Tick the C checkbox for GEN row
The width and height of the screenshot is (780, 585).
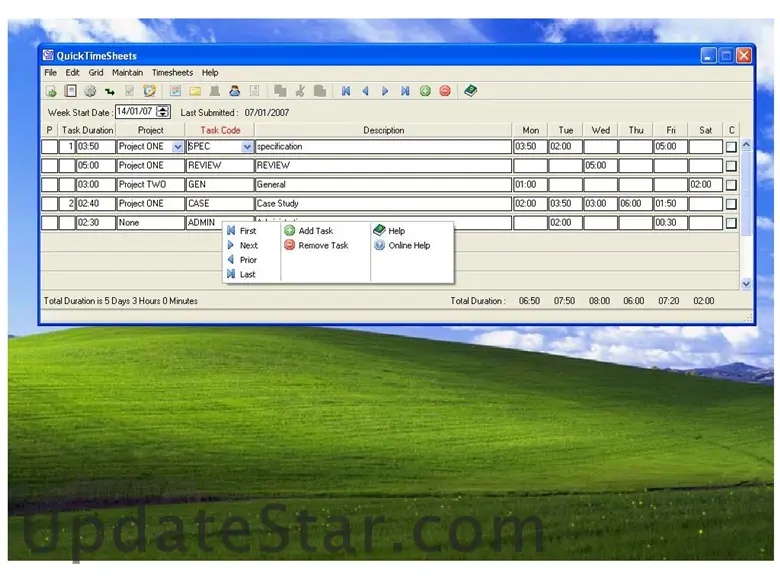(x=731, y=185)
